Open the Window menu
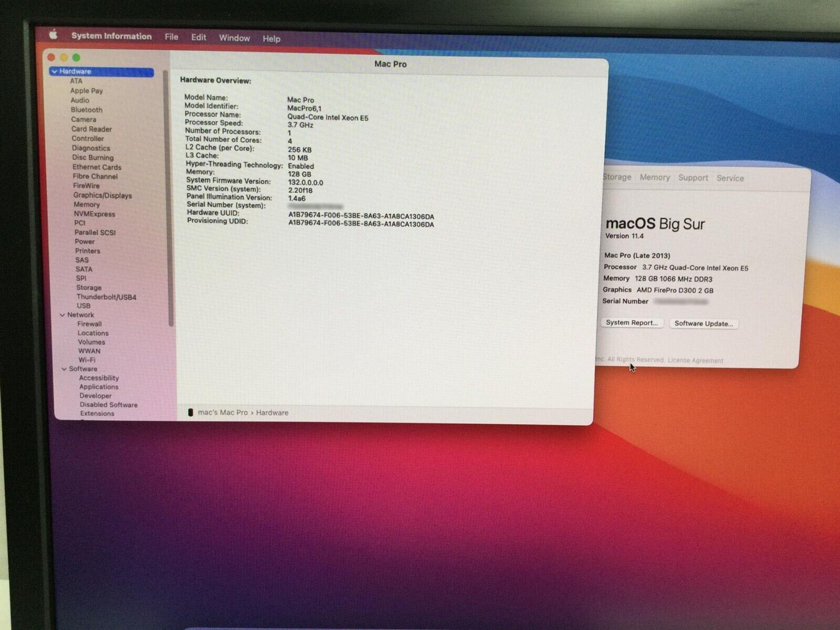 234,38
